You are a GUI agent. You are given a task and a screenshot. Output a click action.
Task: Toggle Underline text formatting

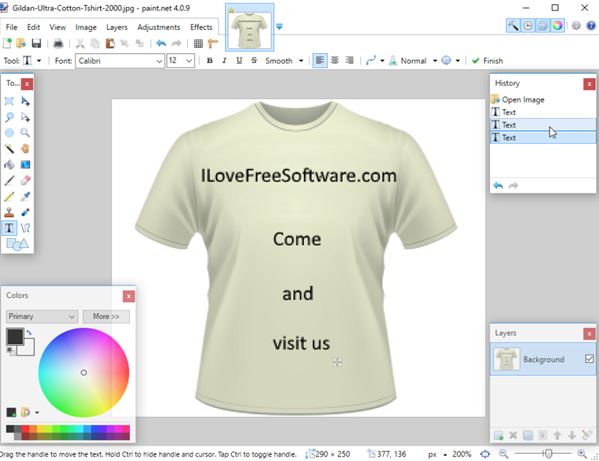click(x=239, y=61)
